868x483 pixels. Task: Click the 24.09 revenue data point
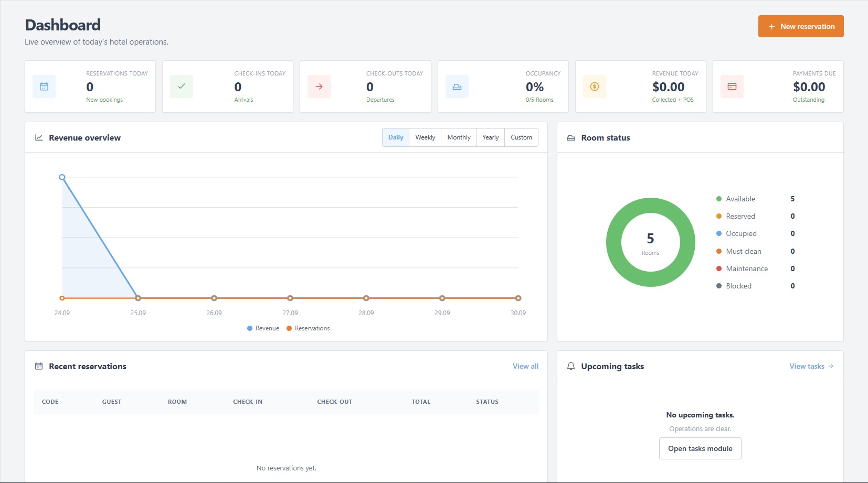point(62,177)
